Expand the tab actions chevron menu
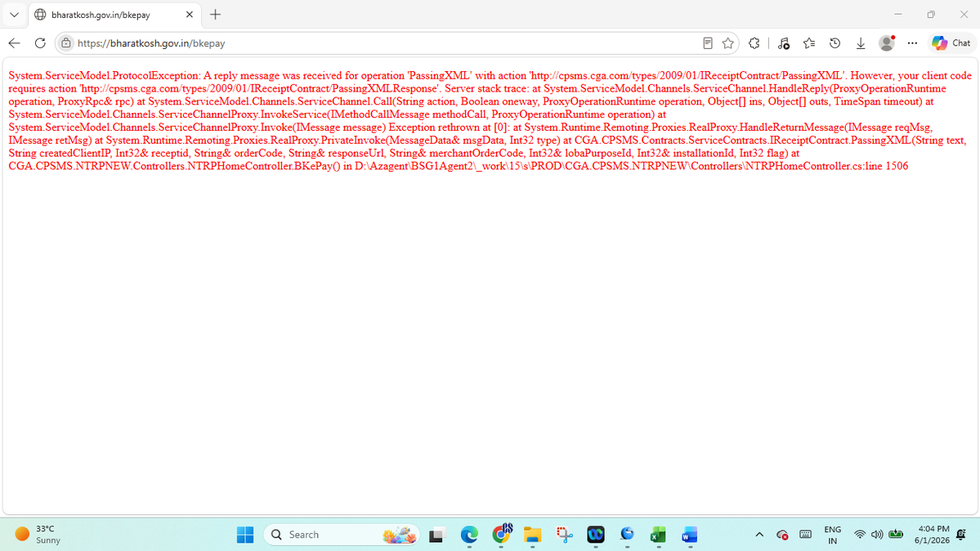 (14, 15)
